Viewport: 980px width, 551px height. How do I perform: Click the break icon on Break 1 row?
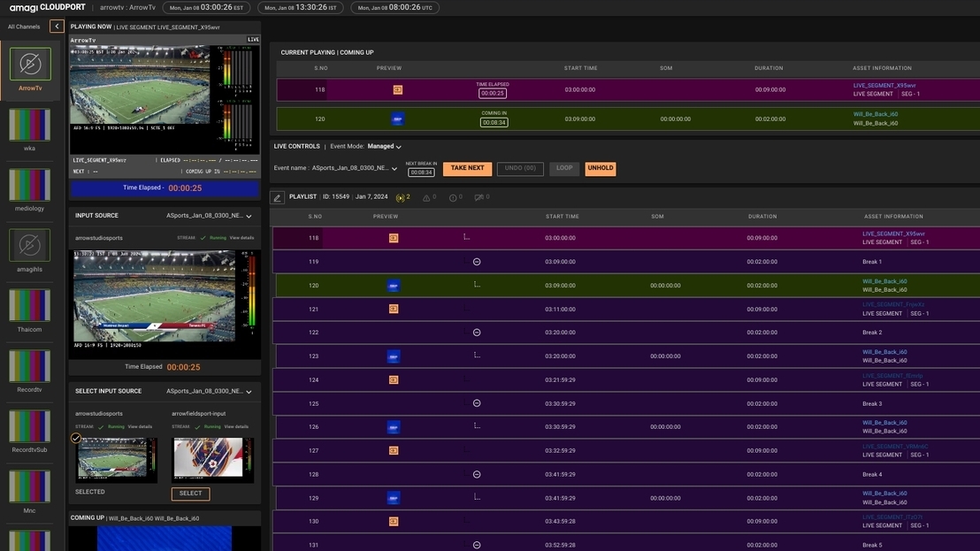pyautogui.click(x=475, y=260)
